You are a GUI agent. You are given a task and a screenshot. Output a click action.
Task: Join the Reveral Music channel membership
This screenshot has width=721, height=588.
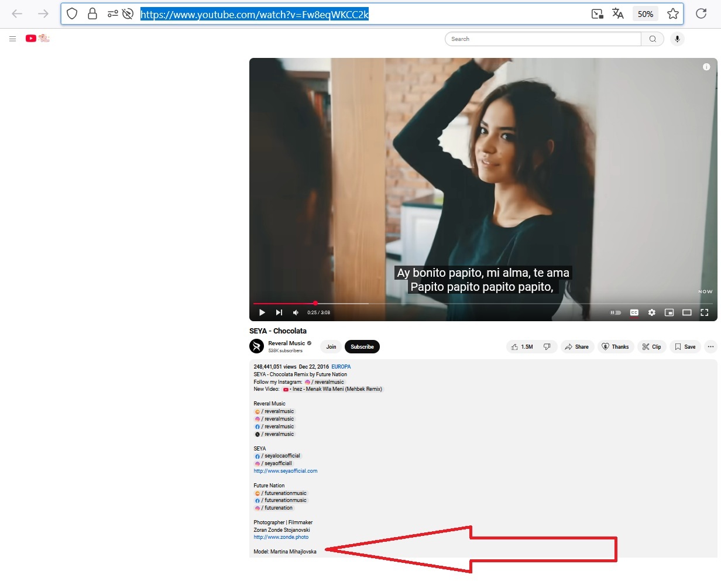tap(331, 347)
